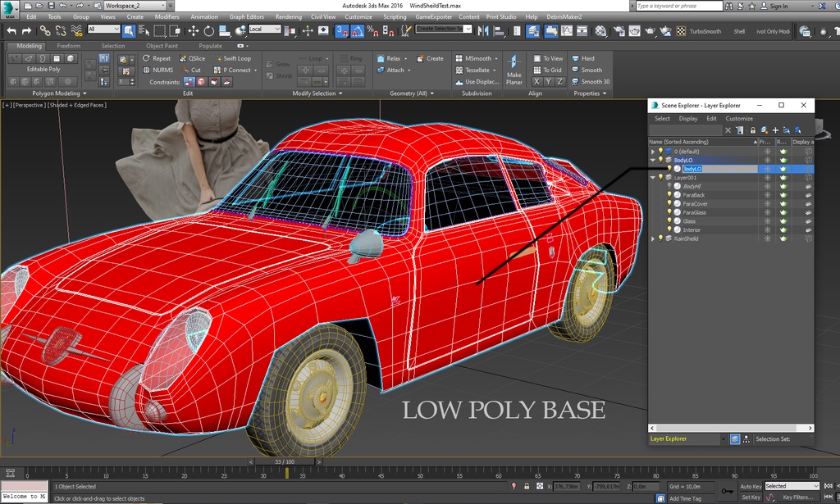The image size is (840, 504).
Task: Click the timeline frame slider 33 / 100
Action: (x=284, y=462)
